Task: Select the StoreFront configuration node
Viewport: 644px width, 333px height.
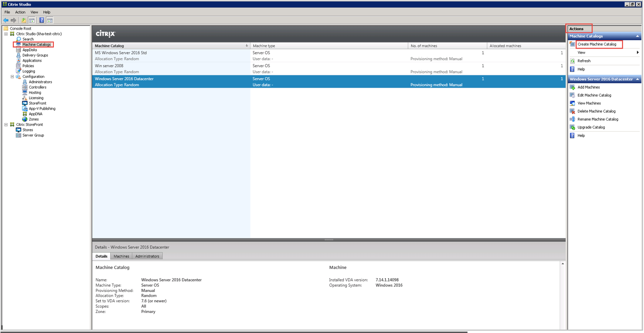Action: coord(37,103)
